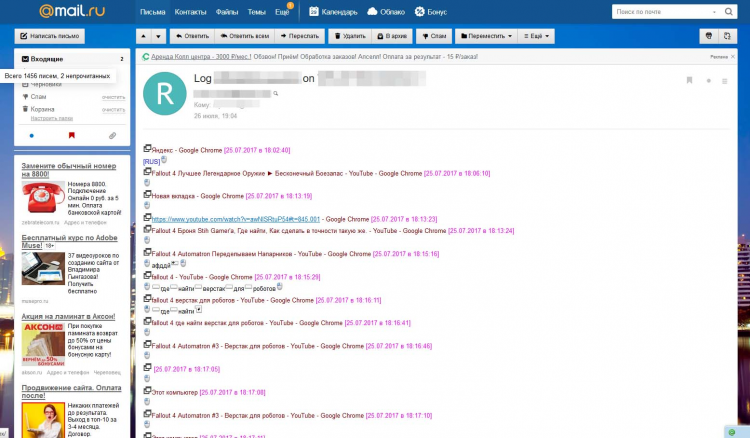Filter messages with attachments paperclip
This screenshot has height=438, width=750.
point(112,136)
